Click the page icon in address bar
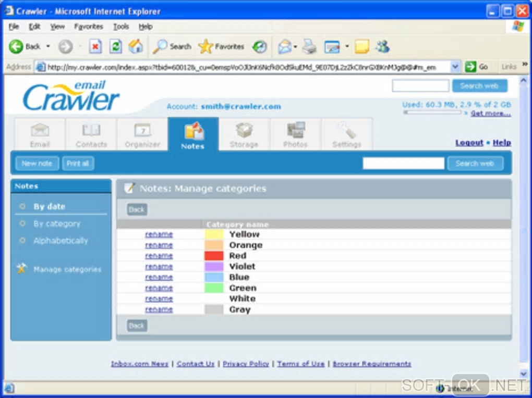Image resolution: width=532 pixels, height=398 pixels. (x=41, y=67)
